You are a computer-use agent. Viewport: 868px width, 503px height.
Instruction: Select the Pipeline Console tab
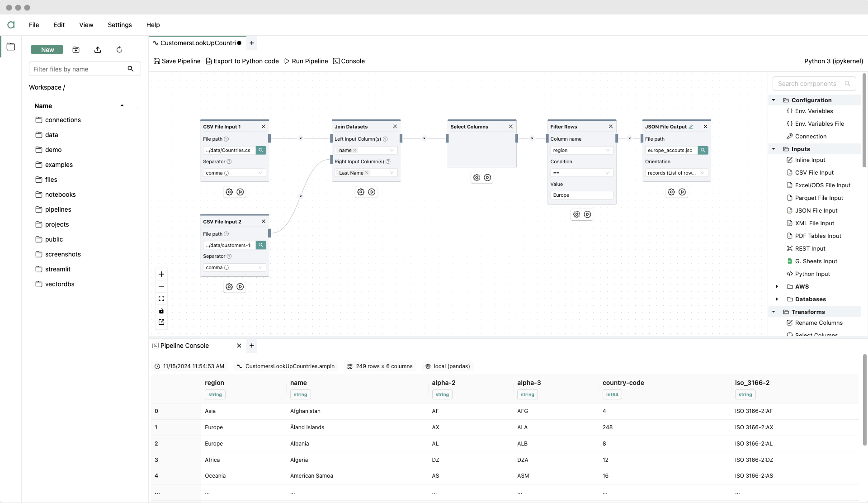click(184, 346)
